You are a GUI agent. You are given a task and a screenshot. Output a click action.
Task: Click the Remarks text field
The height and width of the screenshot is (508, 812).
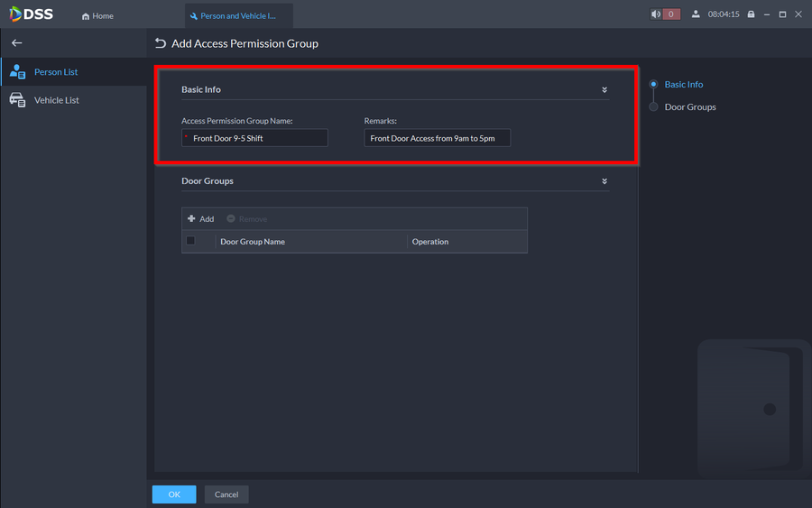pyautogui.click(x=438, y=138)
